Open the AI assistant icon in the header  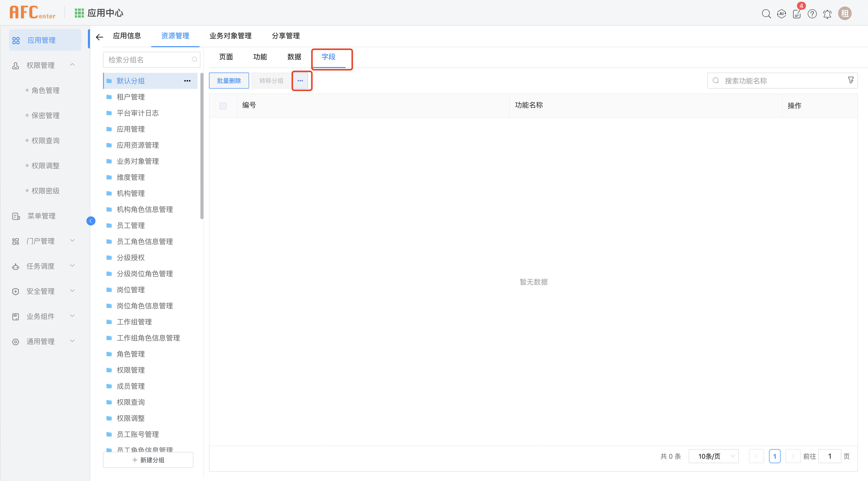tap(781, 14)
